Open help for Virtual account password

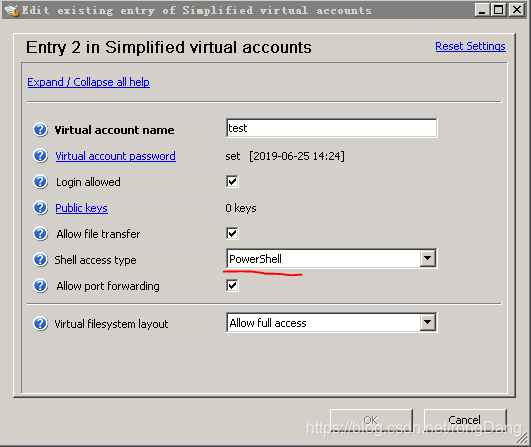click(x=40, y=156)
